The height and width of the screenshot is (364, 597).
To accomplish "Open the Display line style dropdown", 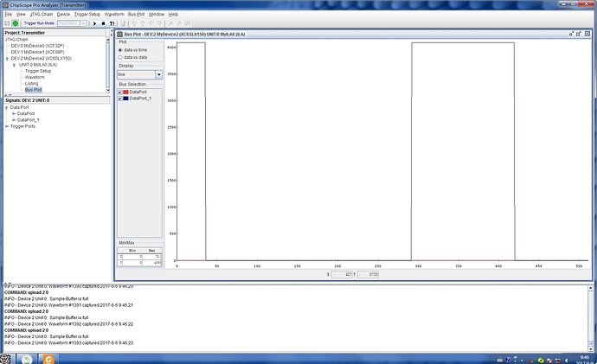I will [159, 74].
